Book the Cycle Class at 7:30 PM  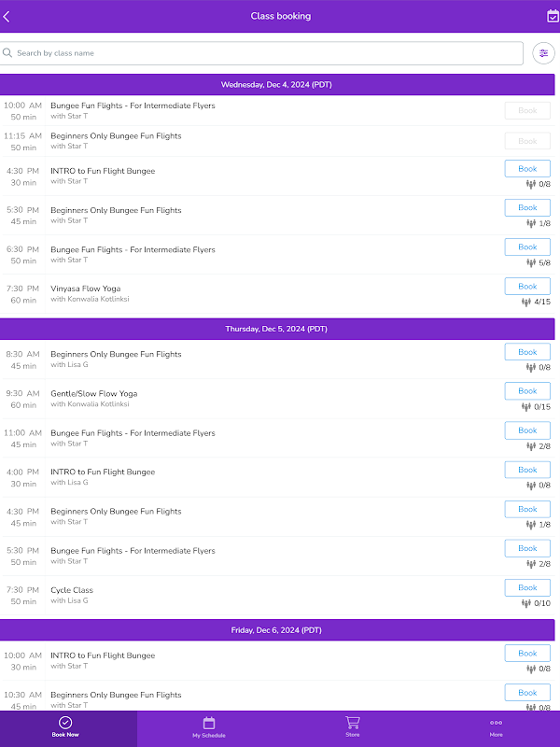(527, 587)
